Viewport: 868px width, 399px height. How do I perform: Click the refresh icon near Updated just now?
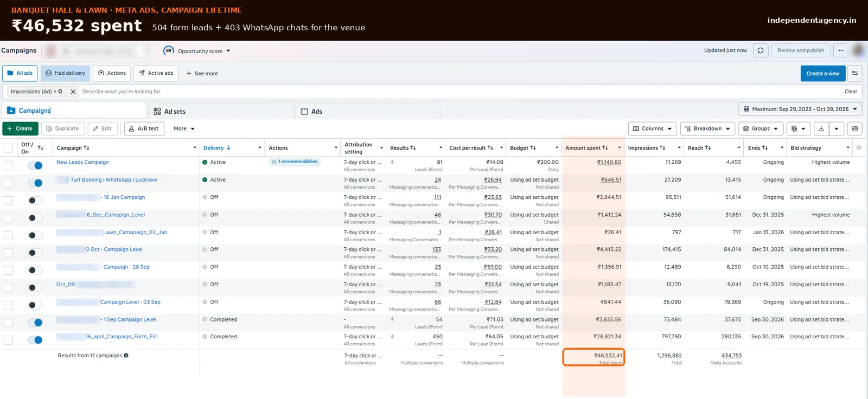click(x=761, y=50)
